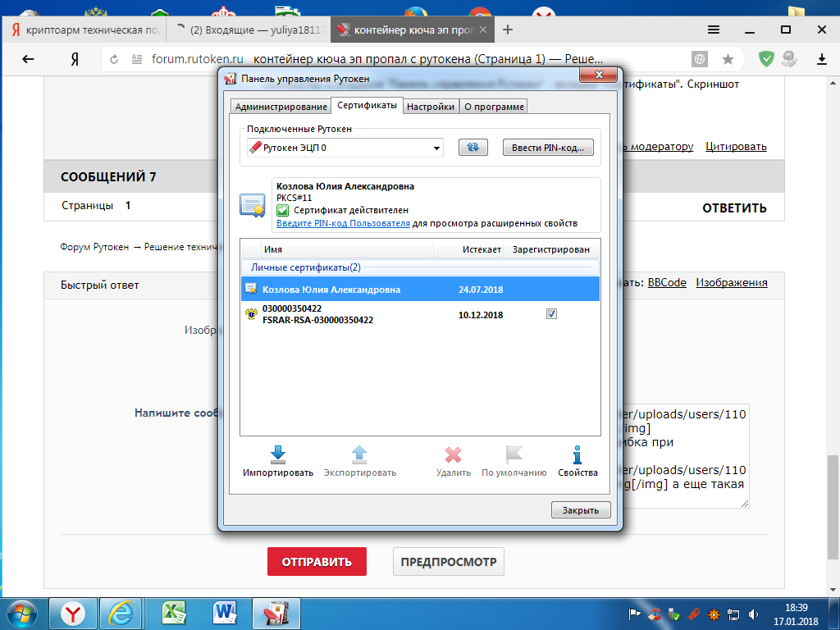Click the Yandex browser taskbar icon
The width and height of the screenshot is (840, 630).
pos(74,613)
